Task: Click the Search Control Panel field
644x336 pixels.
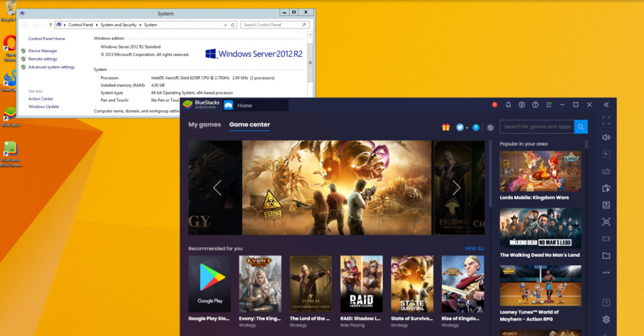Action: pos(274,25)
